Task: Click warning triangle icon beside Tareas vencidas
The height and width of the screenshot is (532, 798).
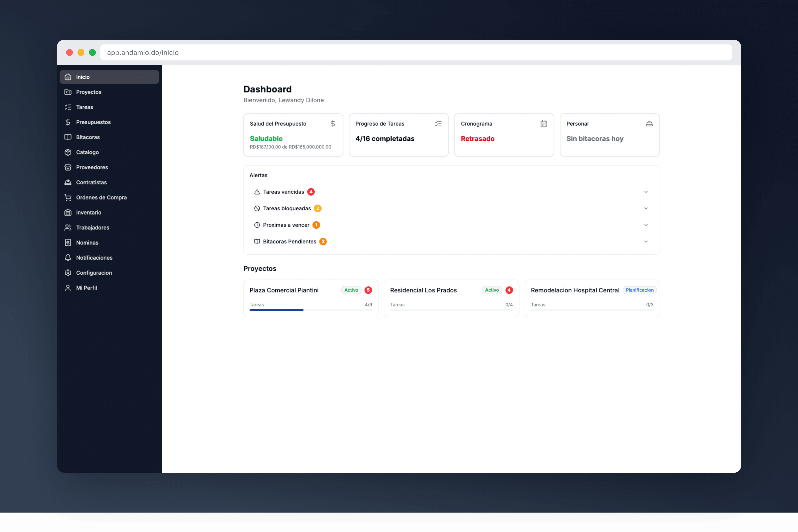Action: point(257,192)
